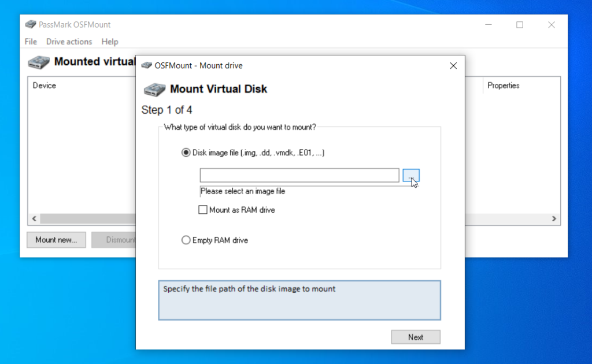Click Device column header in main window
The image size is (592, 364).
pos(44,86)
